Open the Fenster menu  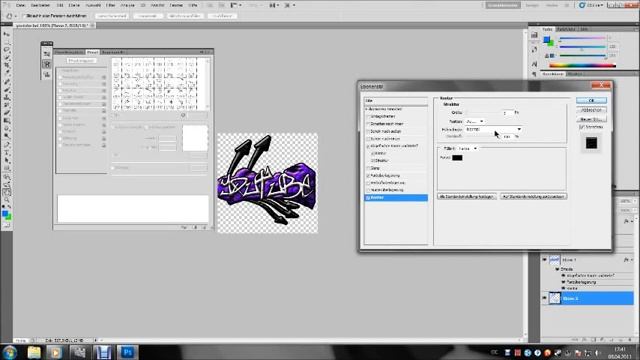[176, 5]
